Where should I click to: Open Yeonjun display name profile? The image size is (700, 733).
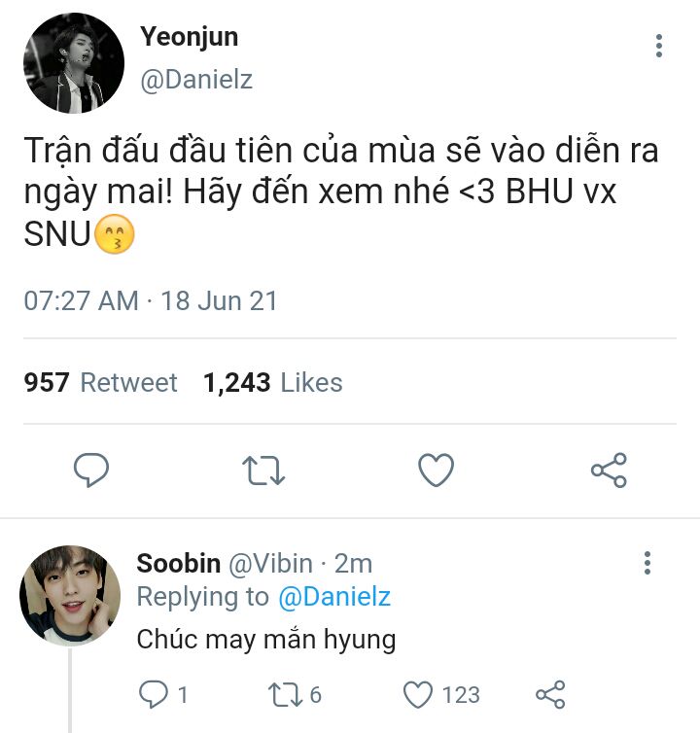coord(189,37)
